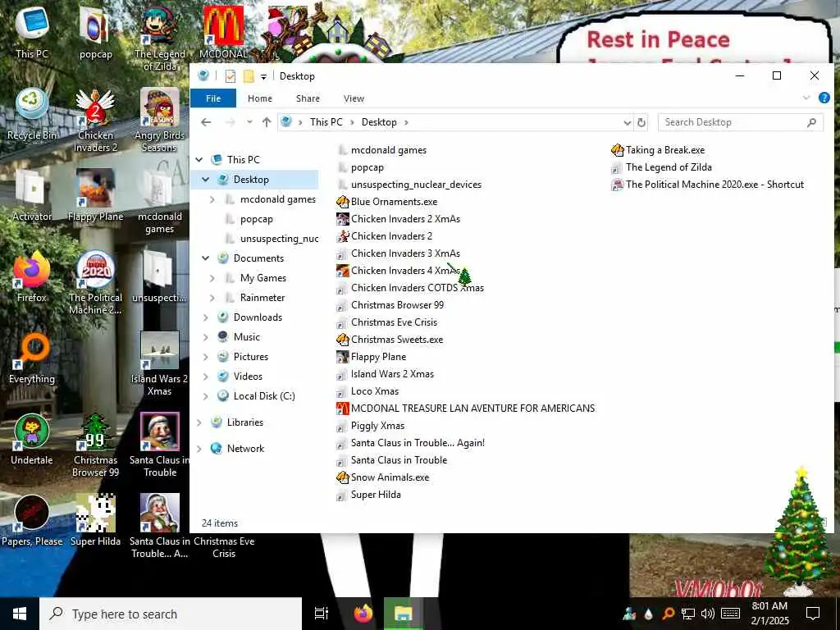The image size is (840, 630).
Task: Open the address bar history dropdown
Action: tap(628, 123)
